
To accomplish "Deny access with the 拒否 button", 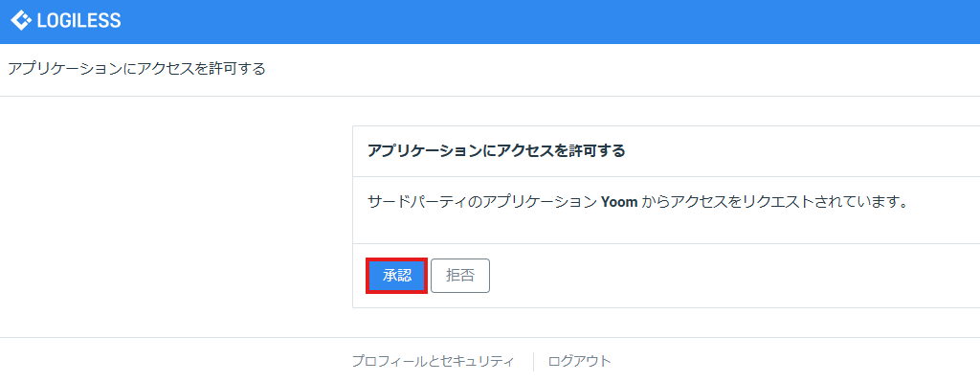I will [x=460, y=276].
